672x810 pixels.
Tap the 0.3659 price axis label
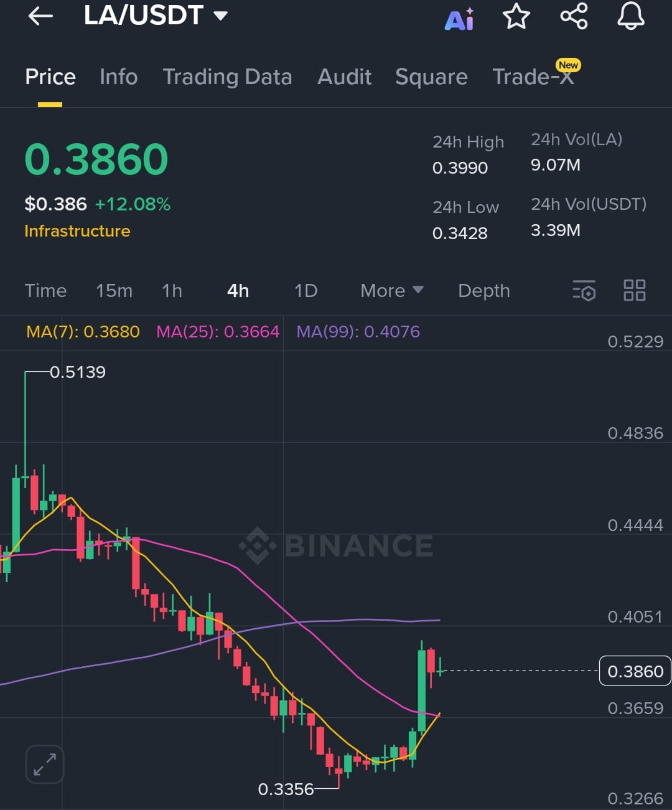point(635,709)
